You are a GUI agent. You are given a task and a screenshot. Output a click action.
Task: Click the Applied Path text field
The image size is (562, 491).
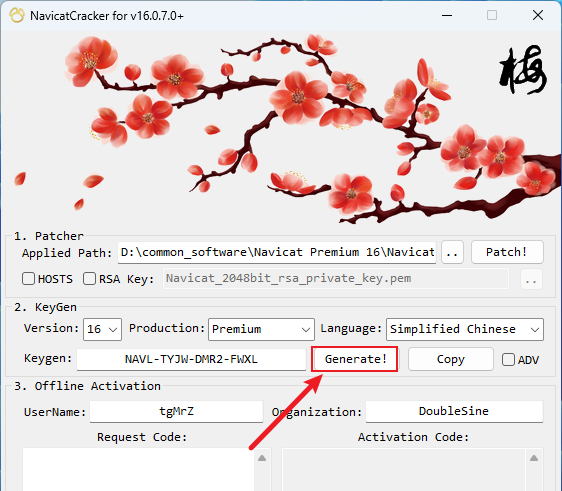(x=277, y=252)
